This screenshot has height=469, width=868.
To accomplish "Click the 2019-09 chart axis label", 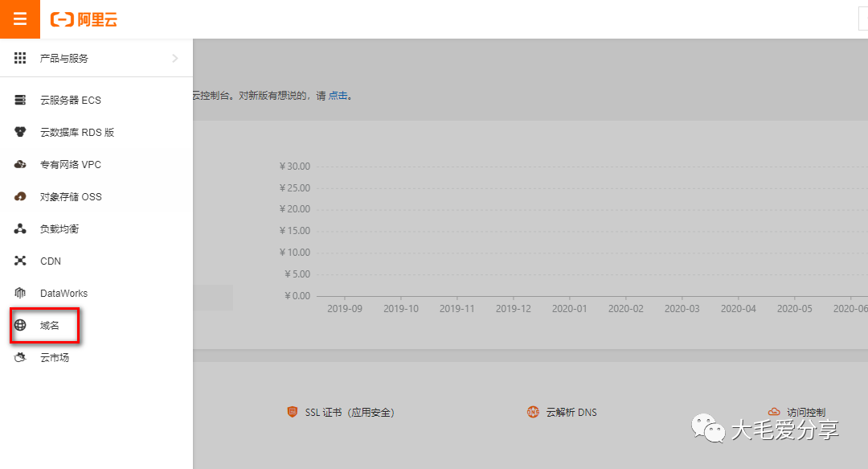I will click(x=344, y=308).
